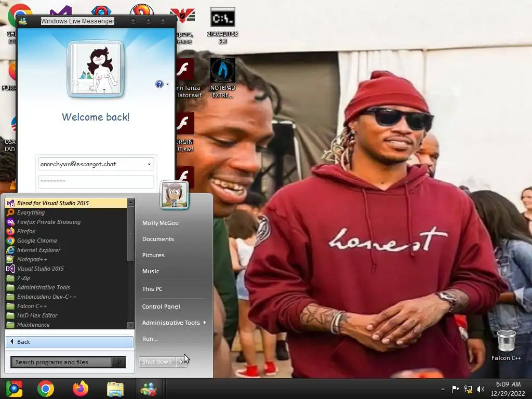The width and height of the screenshot is (532, 399).
Task: Open Google Chrome from the Start menu list
Action: pos(66,241)
